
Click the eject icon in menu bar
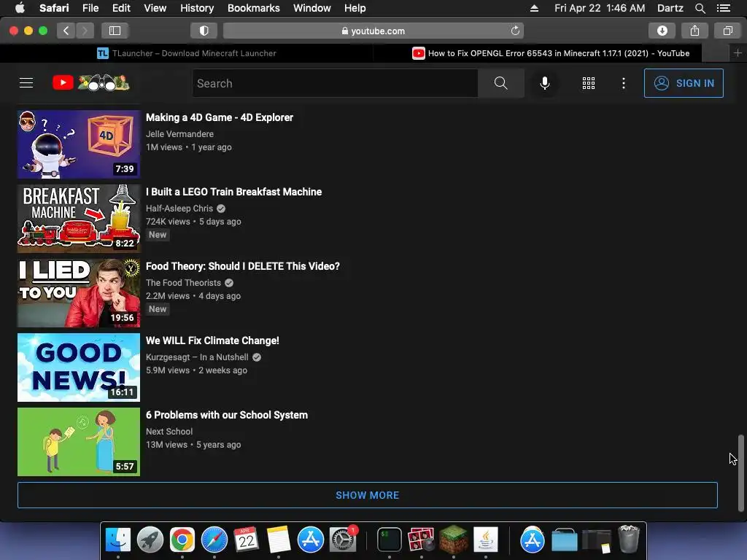[x=534, y=8]
